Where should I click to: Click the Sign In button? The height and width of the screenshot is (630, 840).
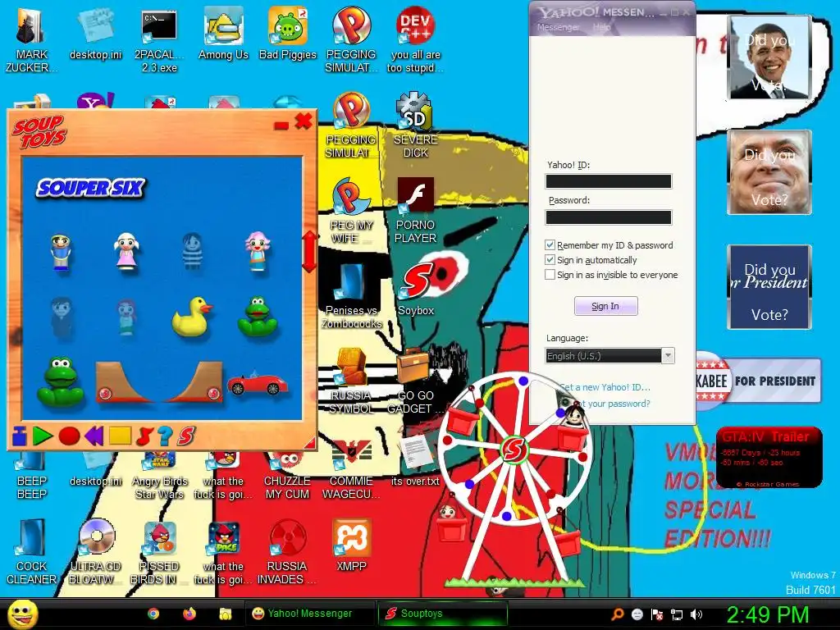606,306
